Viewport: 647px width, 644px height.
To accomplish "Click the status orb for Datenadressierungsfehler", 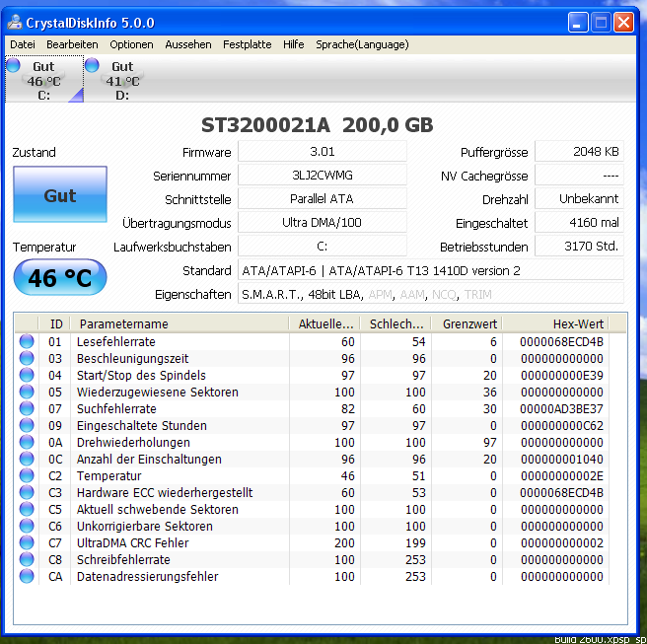I will 27,577.
